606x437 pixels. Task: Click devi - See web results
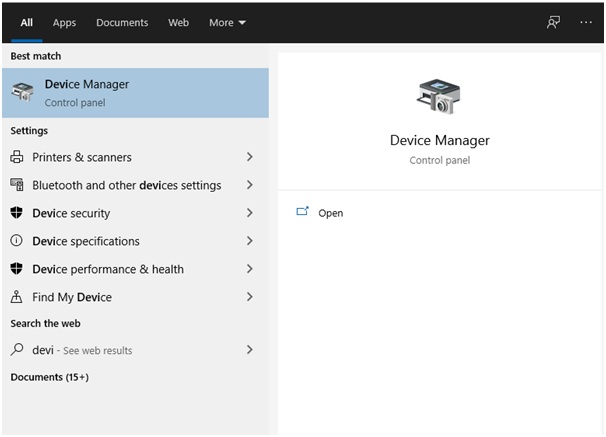(135, 350)
